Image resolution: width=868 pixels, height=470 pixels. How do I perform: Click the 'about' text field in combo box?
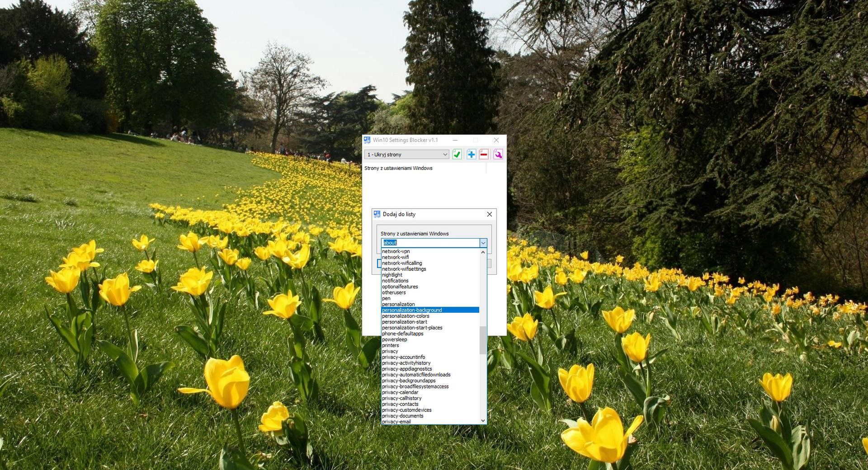coord(430,243)
